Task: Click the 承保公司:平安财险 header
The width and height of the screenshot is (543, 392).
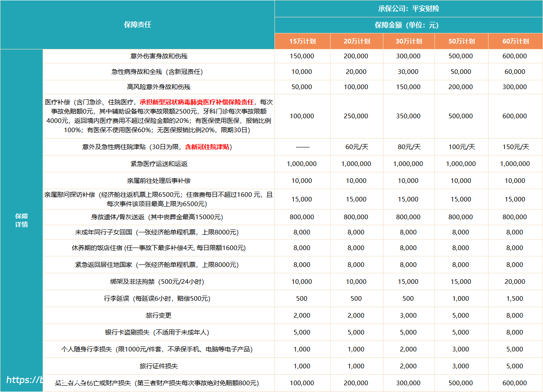Action: (408, 8)
